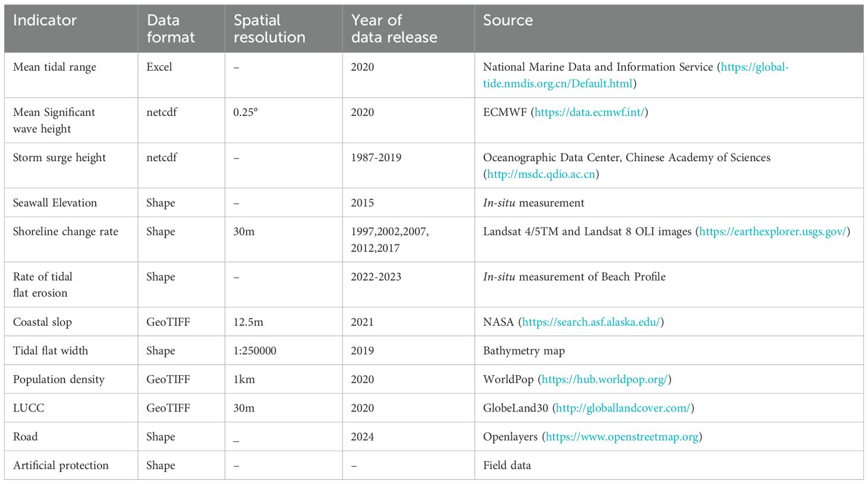Open the earthexplorer.usgs.gov link
Screen dimensions: 868x484
coord(772,231)
